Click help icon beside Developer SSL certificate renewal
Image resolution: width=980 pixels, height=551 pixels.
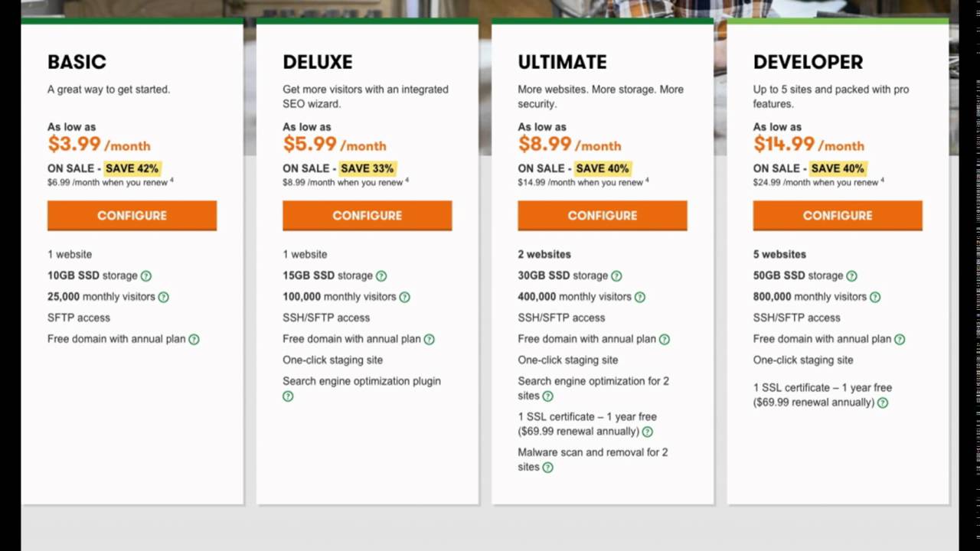click(883, 403)
